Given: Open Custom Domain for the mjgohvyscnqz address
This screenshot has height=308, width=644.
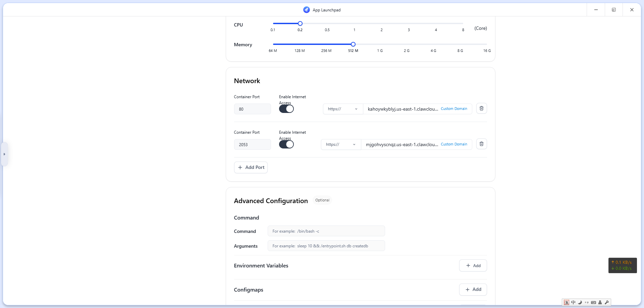Looking at the screenshot, I should (454, 144).
